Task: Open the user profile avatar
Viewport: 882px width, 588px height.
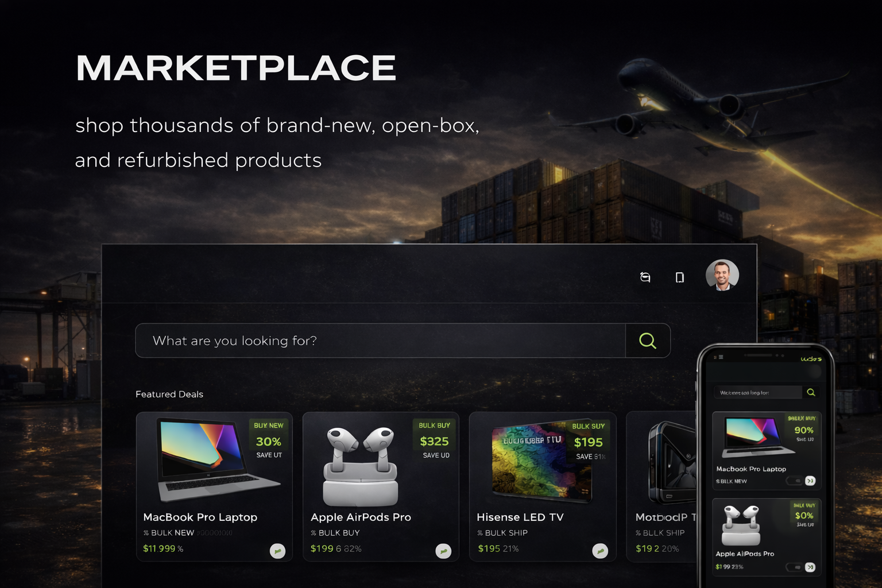Action: (722, 275)
